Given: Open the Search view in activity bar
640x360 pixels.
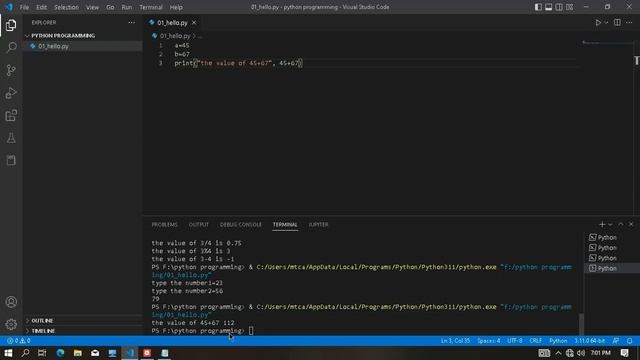Looking at the screenshot, I should click(11, 47).
